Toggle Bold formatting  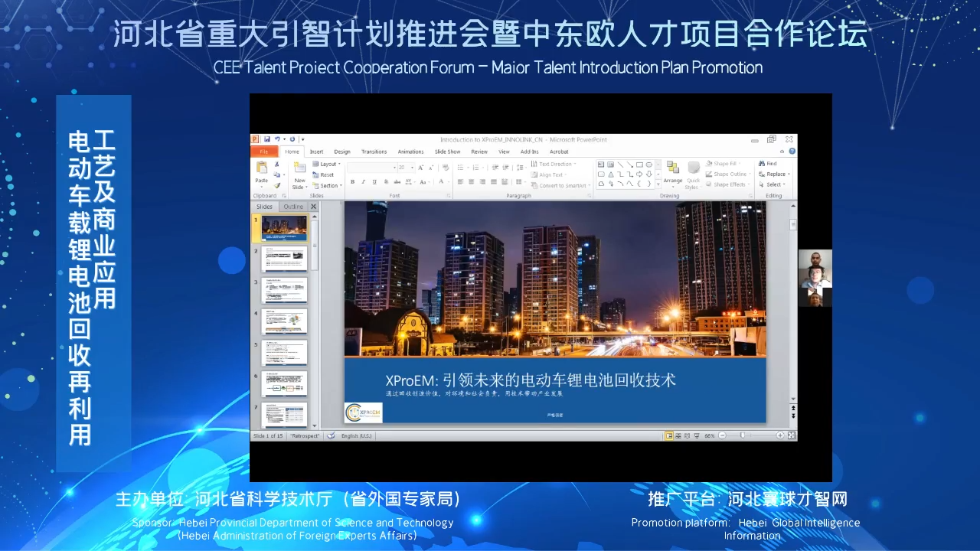352,181
